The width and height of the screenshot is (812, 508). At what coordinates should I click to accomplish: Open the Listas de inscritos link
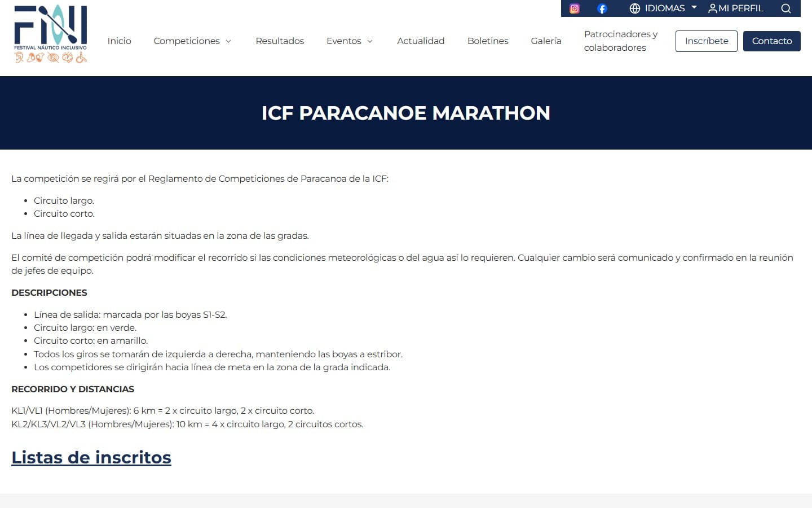(x=91, y=457)
